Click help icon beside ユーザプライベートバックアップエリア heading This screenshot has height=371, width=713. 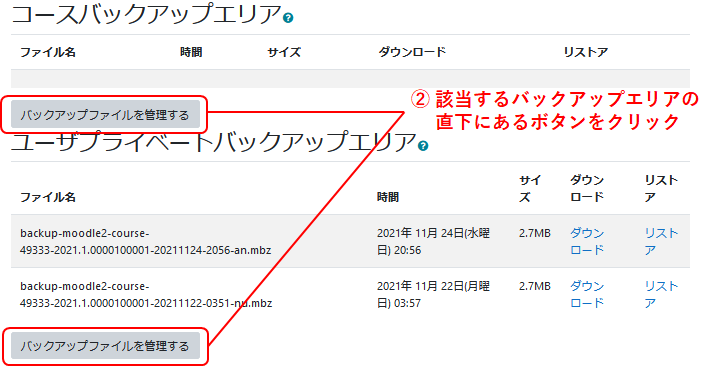tap(423, 146)
